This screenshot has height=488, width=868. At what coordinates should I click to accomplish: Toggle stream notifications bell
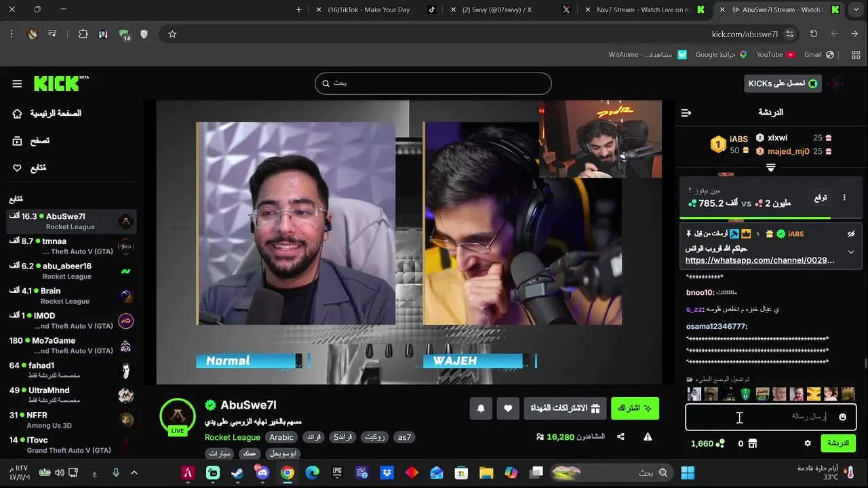click(x=481, y=408)
